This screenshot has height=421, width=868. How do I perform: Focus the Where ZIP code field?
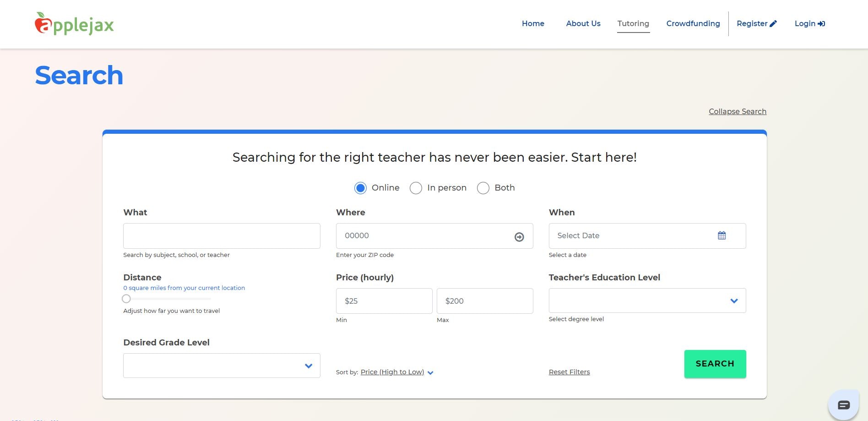pos(434,236)
